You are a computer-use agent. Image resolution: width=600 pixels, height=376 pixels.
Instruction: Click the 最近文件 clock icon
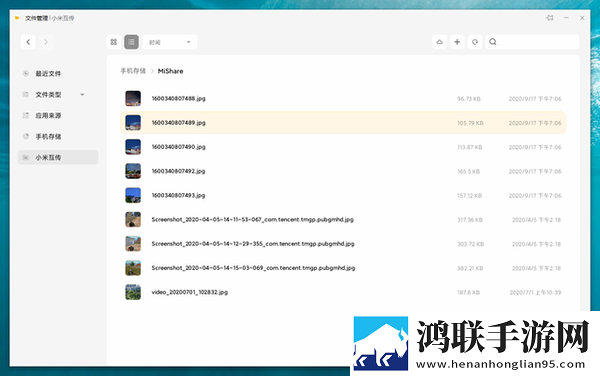click(26, 73)
